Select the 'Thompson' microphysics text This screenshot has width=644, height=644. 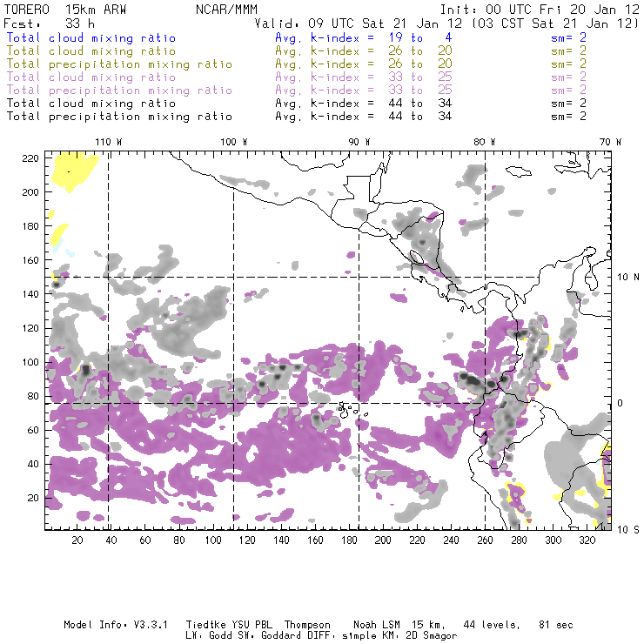[307, 625]
